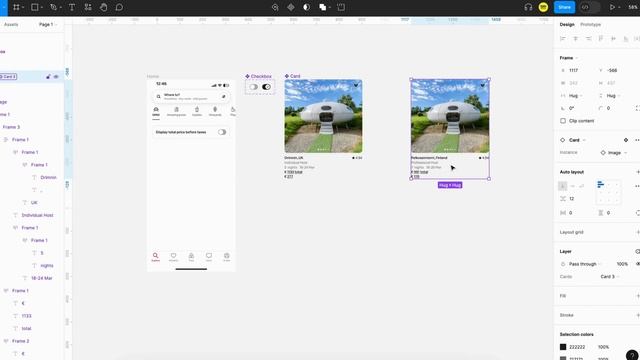Switch to the Assets tab

(x=11, y=24)
